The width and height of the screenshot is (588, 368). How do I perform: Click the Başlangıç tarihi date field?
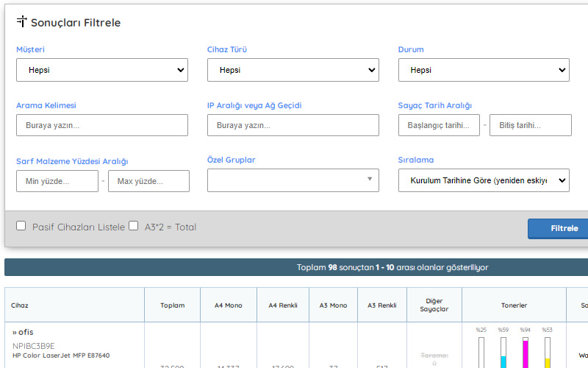coord(439,125)
